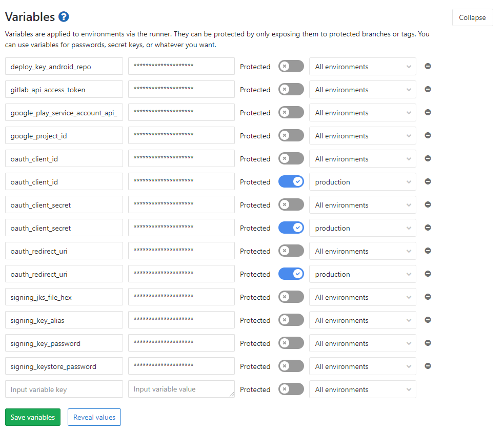504x432 pixels.
Task: Remove the gitlab_api_access_token variable row
Action: 428,89
